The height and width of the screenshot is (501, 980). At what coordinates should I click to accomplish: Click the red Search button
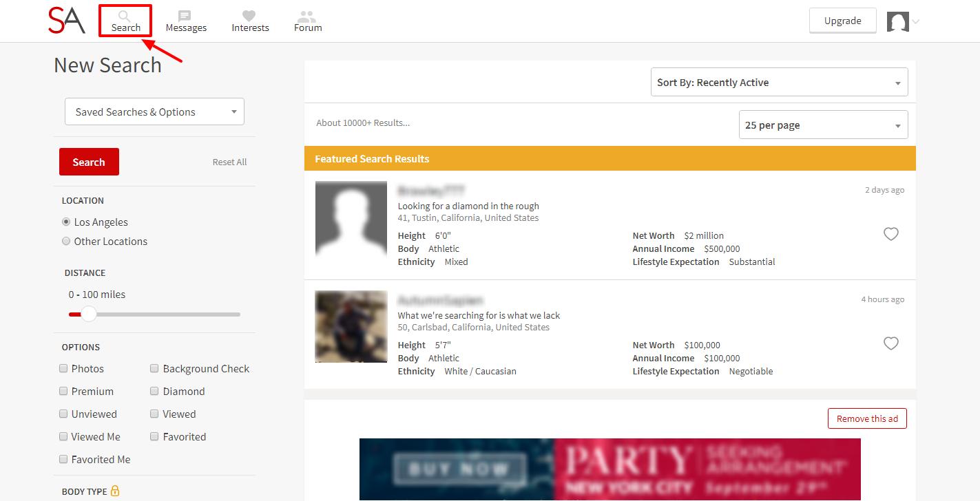tap(89, 162)
